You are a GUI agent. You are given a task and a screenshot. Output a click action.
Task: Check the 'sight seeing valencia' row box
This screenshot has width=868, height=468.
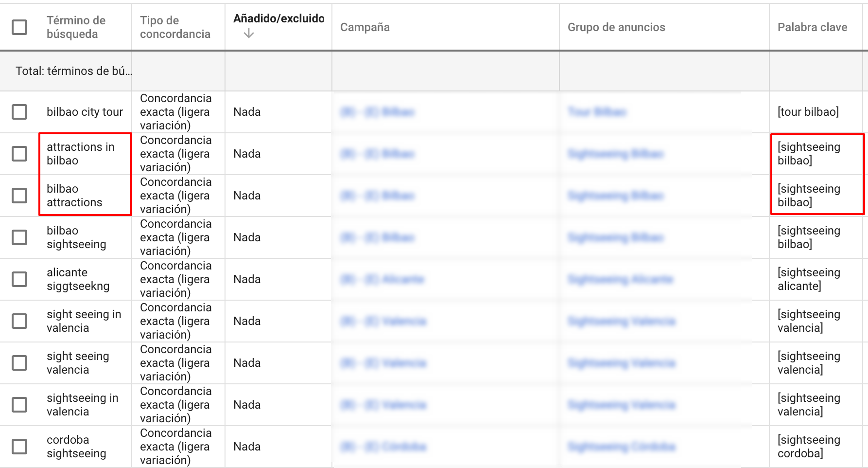click(19, 363)
